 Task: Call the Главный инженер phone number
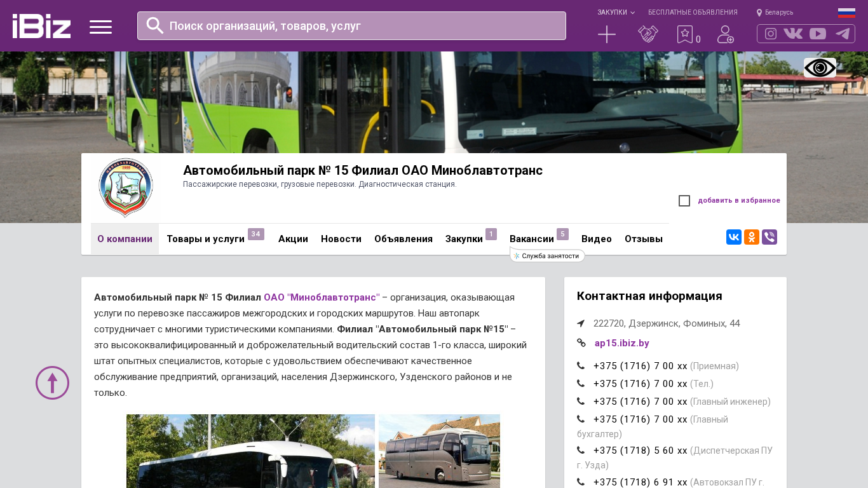click(x=641, y=402)
